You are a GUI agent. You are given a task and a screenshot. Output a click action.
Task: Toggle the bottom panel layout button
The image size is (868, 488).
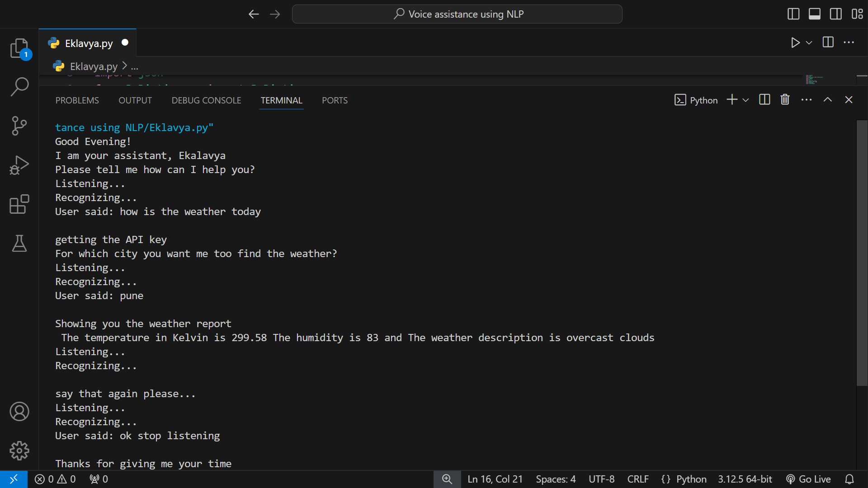click(814, 14)
